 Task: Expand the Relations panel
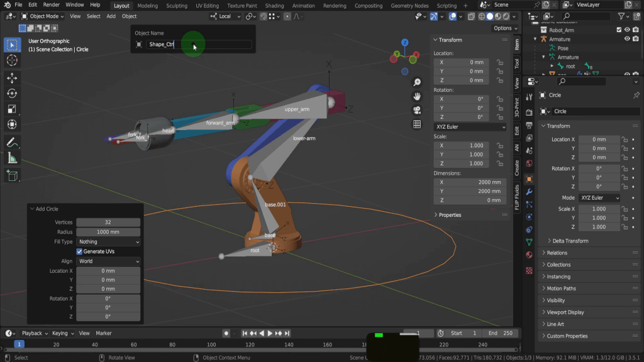point(557,253)
